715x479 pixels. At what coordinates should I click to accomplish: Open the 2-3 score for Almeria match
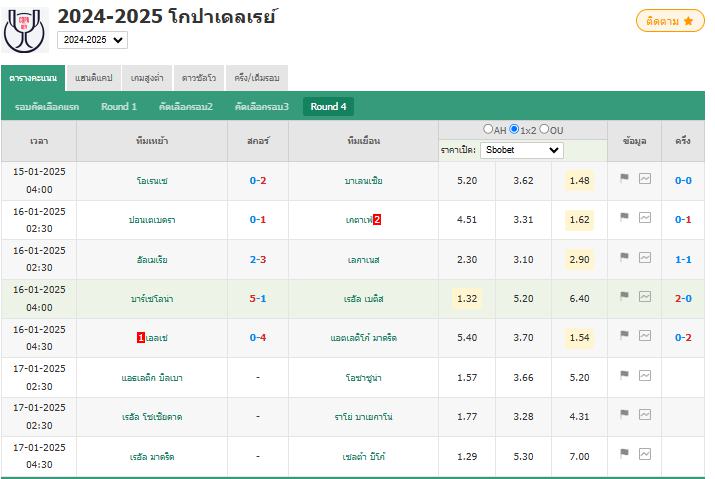tap(258, 260)
